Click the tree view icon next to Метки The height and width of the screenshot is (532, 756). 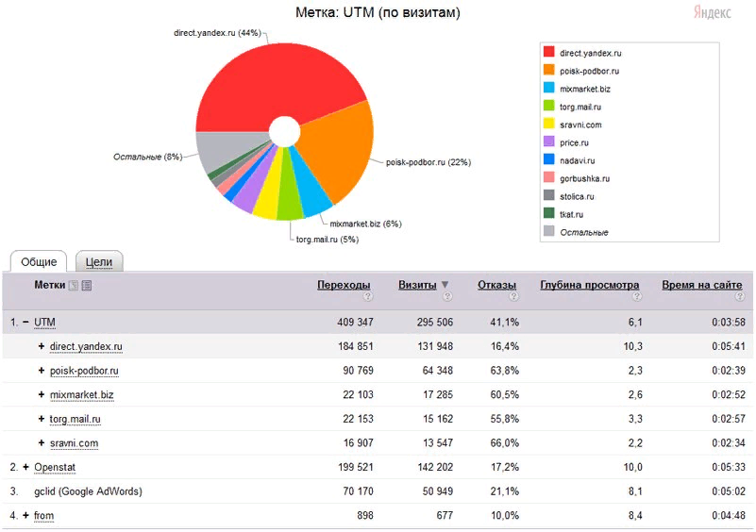pos(74,285)
